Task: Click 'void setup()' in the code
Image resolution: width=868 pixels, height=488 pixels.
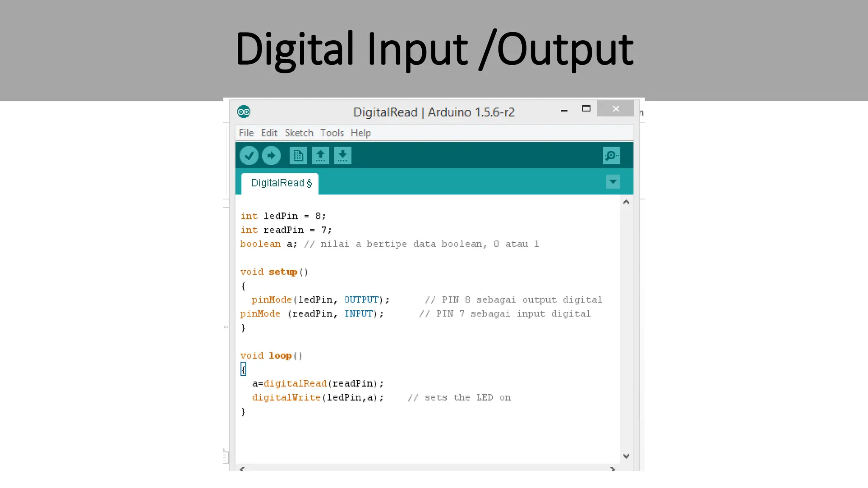Action: pos(274,272)
